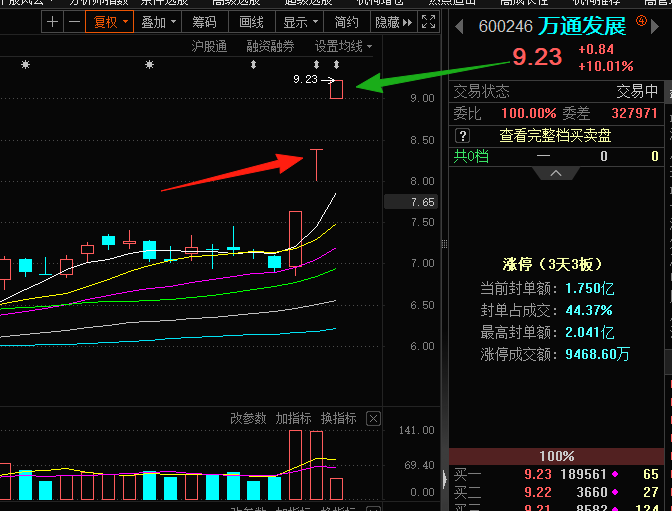Click the plus zoom-in chart button

coord(52,22)
